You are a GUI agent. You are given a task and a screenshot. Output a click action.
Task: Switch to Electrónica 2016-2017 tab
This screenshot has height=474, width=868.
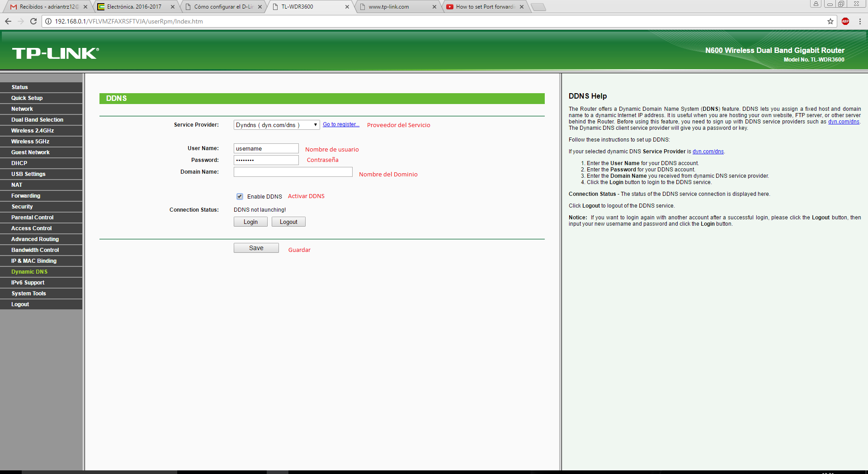pyautogui.click(x=134, y=7)
